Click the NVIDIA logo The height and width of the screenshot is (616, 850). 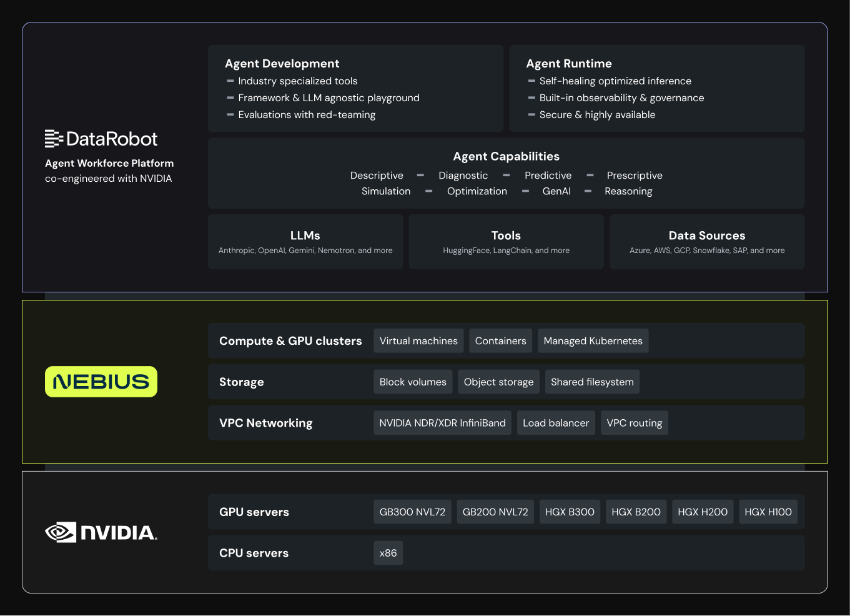pos(101,532)
